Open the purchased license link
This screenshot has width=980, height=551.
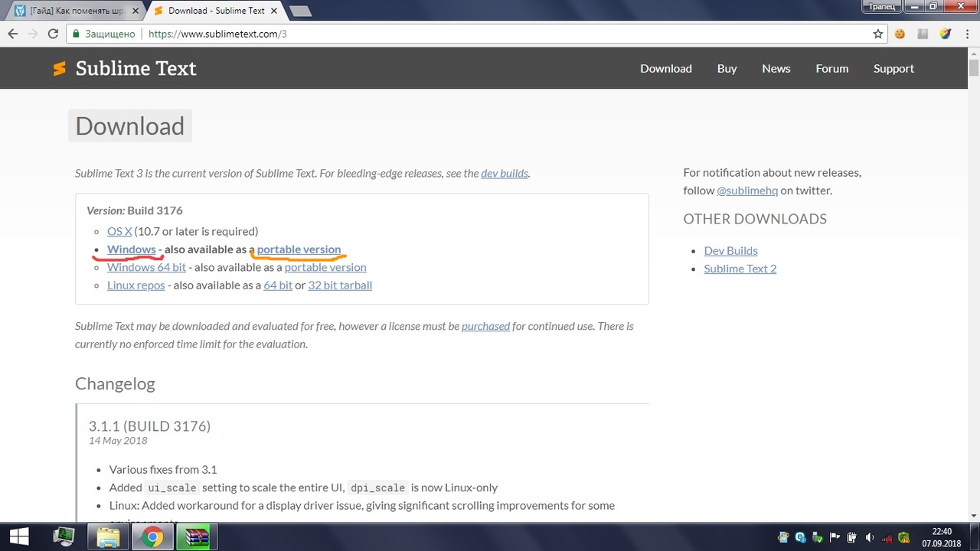[485, 326]
